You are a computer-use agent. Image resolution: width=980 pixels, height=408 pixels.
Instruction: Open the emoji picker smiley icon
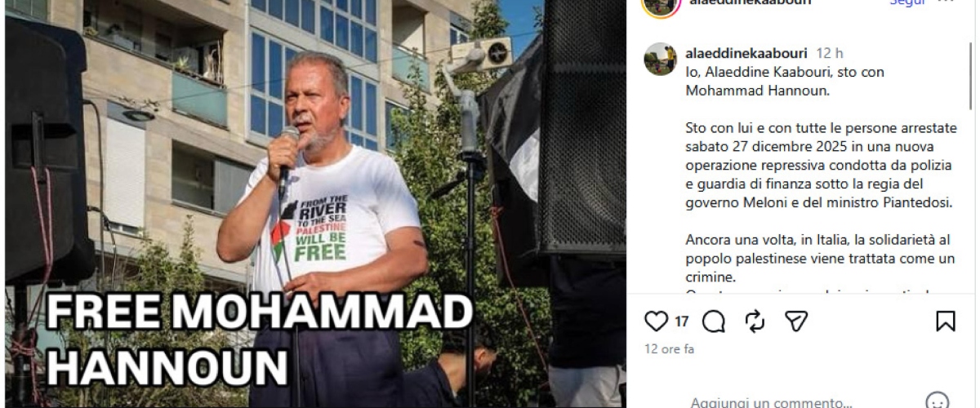(x=937, y=402)
